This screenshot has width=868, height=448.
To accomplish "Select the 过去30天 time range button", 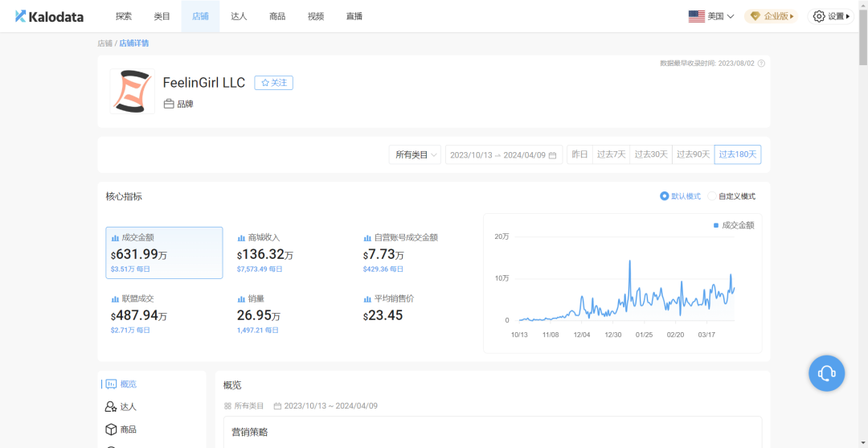I will pos(651,155).
